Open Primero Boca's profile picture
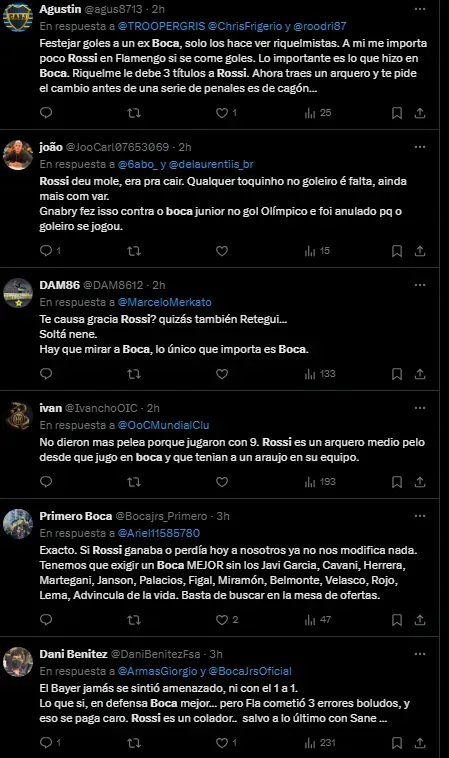This screenshot has width=449, height=758. tap(18, 524)
